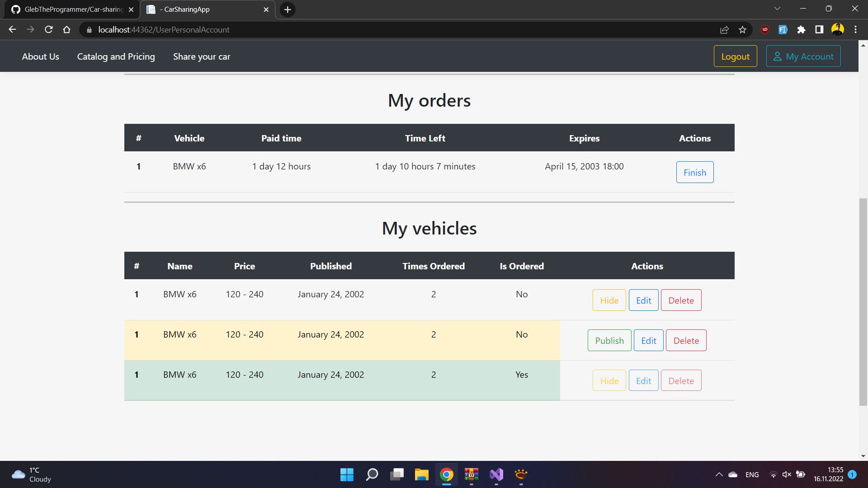
Task: Hide the first BMW x6 vehicle
Action: (x=609, y=300)
